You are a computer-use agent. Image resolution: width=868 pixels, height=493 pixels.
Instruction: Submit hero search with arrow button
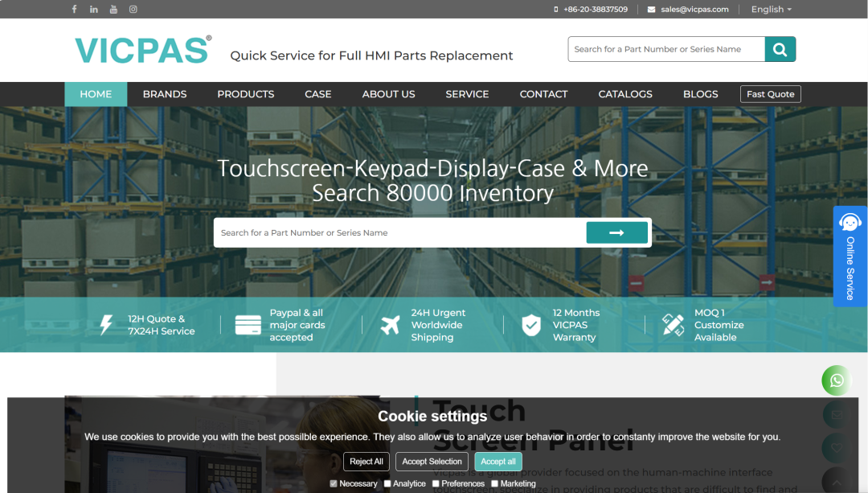point(616,232)
